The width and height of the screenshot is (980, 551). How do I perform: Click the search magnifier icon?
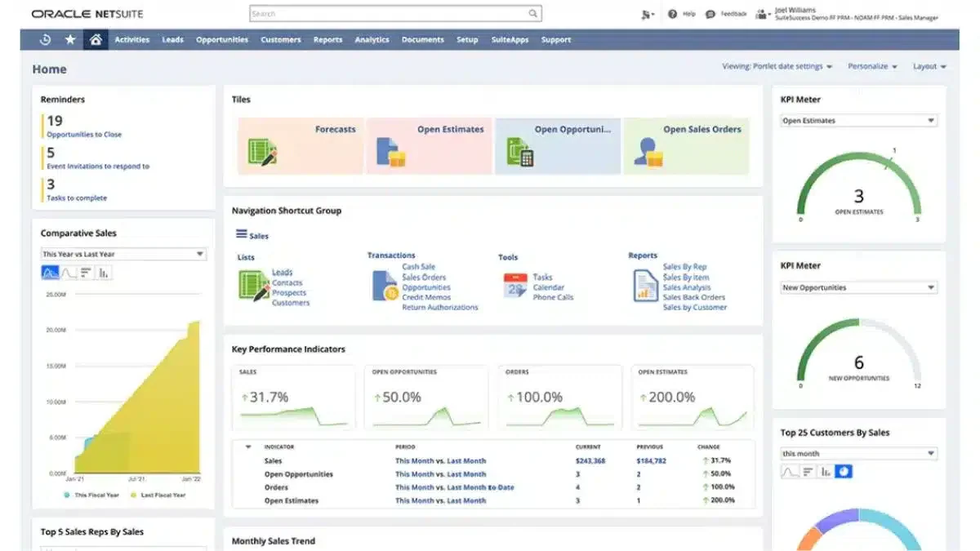coord(532,14)
